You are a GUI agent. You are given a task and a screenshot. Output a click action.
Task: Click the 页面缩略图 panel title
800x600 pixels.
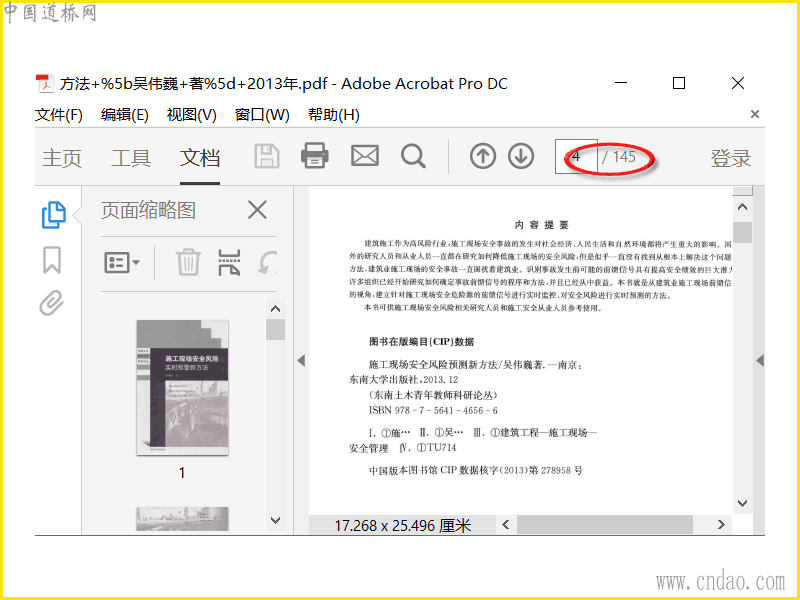tap(148, 210)
